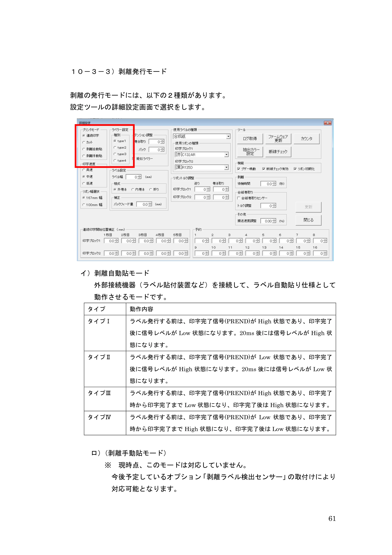Close the 詳細設定 dialog window
The width and height of the screenshot is (392, 555).
click(328, 123)
